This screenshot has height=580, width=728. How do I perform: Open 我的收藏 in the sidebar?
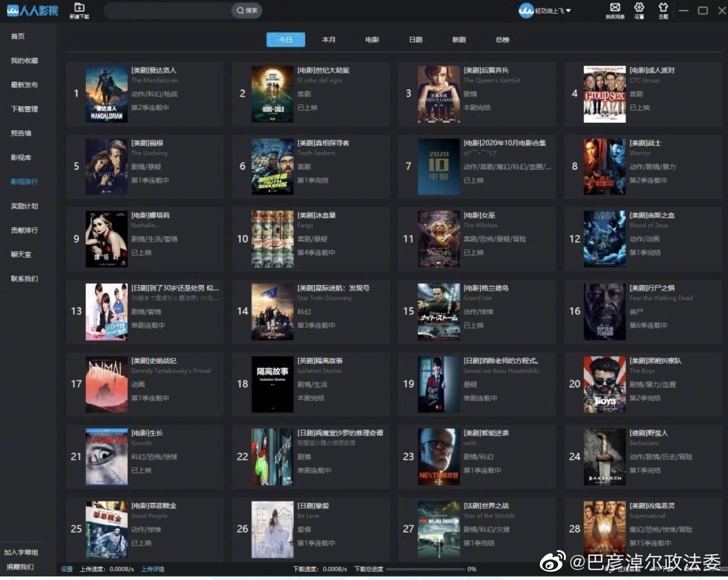[x=24, y=61]
